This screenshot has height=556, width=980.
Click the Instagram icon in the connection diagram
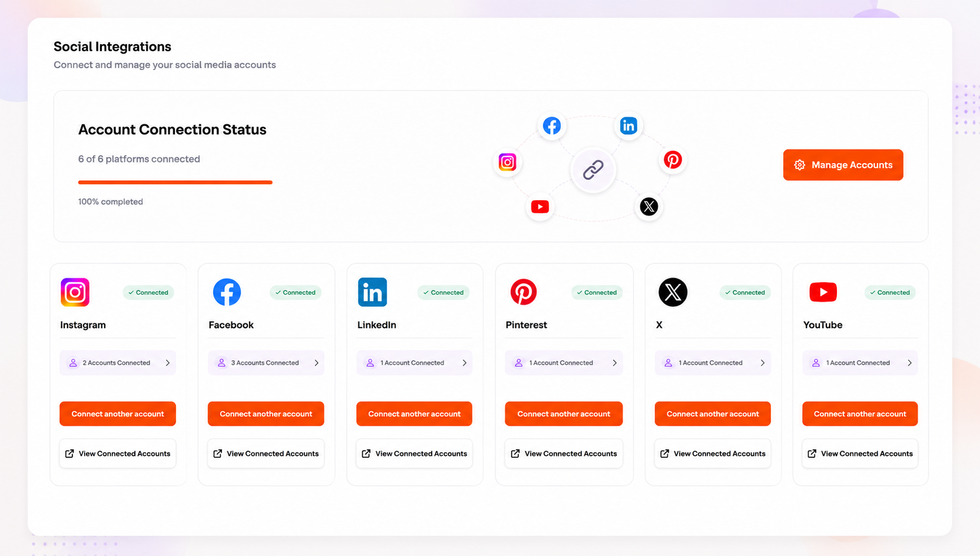point(507,162)
